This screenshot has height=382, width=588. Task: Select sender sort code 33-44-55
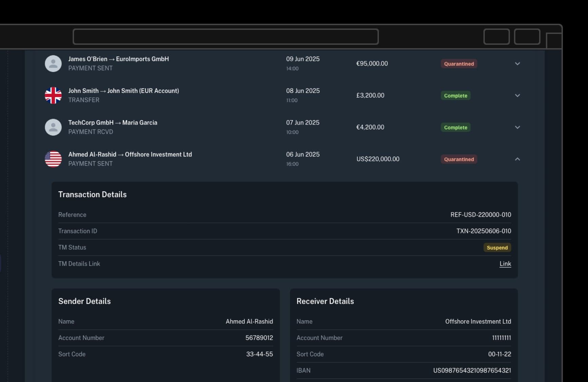pos(259,354)
